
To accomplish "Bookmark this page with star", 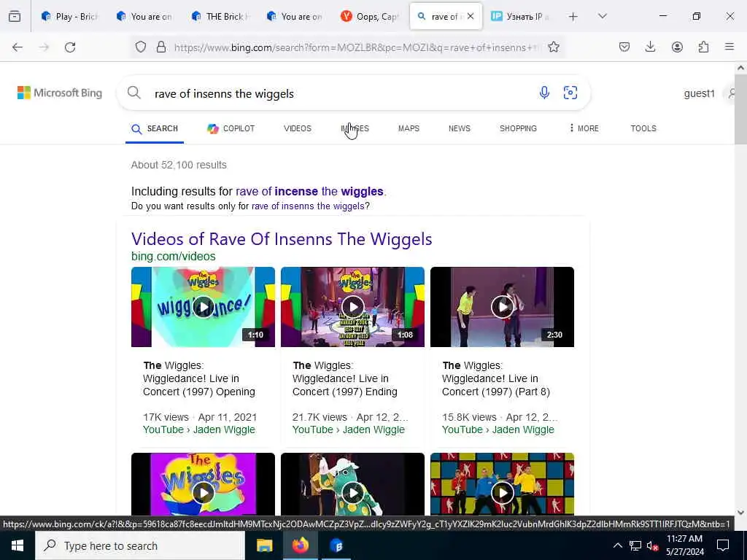I will coord(553,47).
